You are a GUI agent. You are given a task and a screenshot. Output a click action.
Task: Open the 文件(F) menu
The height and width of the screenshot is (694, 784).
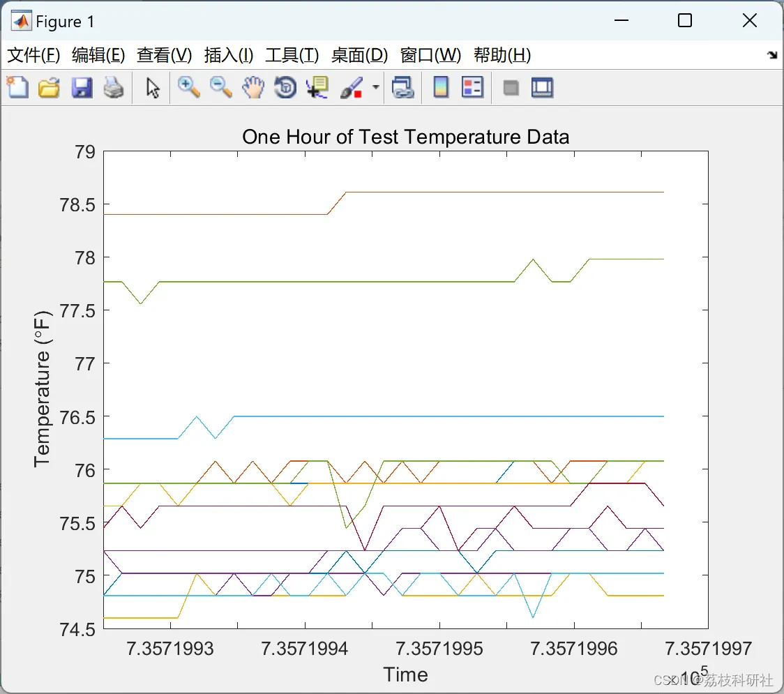coord(33,55)
